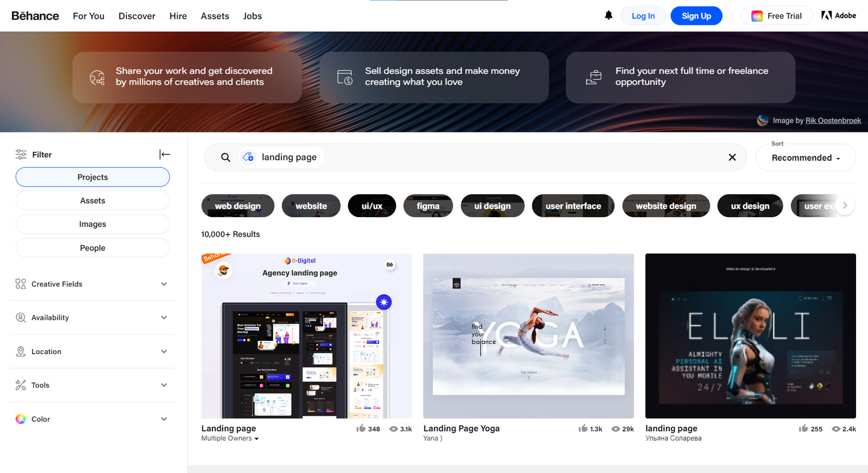This screenshot has width=868, height=473.
Task: Expand the Color filter
Action: tap(93, 419)
